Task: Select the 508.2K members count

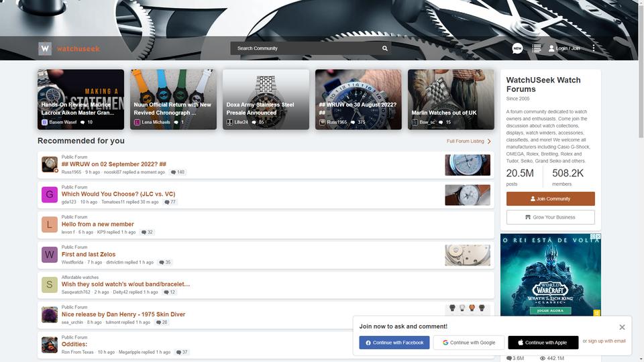Action: point(568,174)
